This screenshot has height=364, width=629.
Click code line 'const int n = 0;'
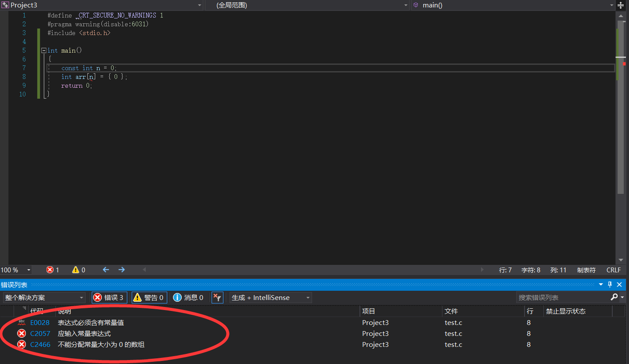89,68
